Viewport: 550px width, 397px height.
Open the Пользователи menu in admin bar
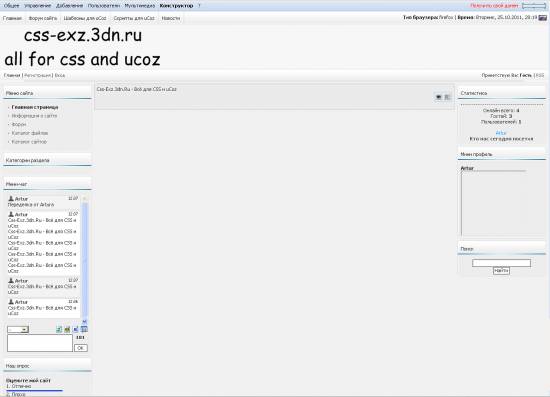[104, 6]
